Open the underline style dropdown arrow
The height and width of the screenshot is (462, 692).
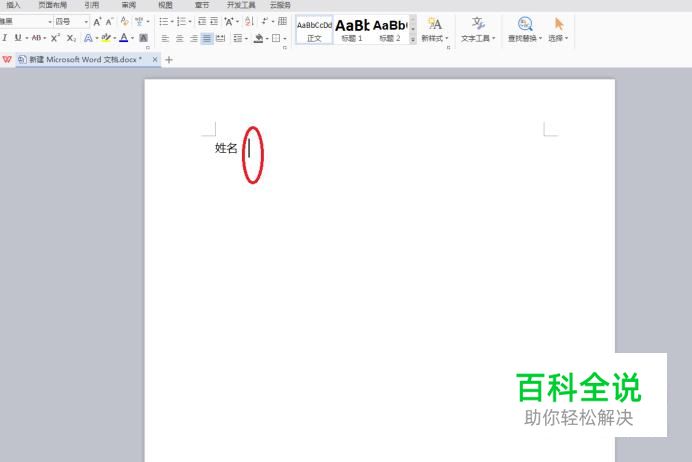click(26, 38)
